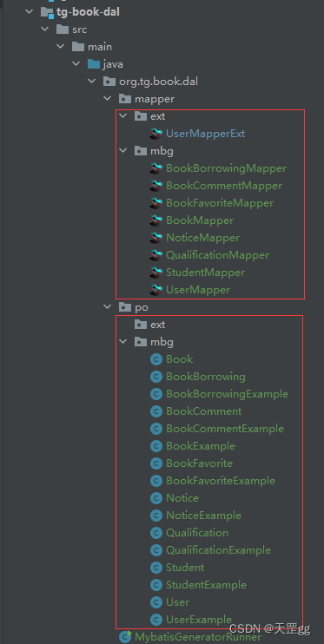Click the tg-book-dal module folder icon
Image resolution: width=324 pixels, height=644 pixels.
coord(47,12)
